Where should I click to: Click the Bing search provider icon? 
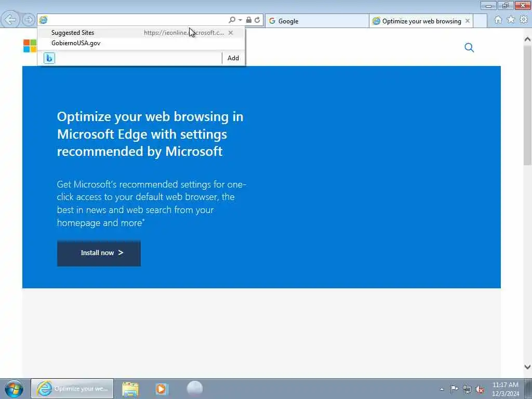(49, 58)
